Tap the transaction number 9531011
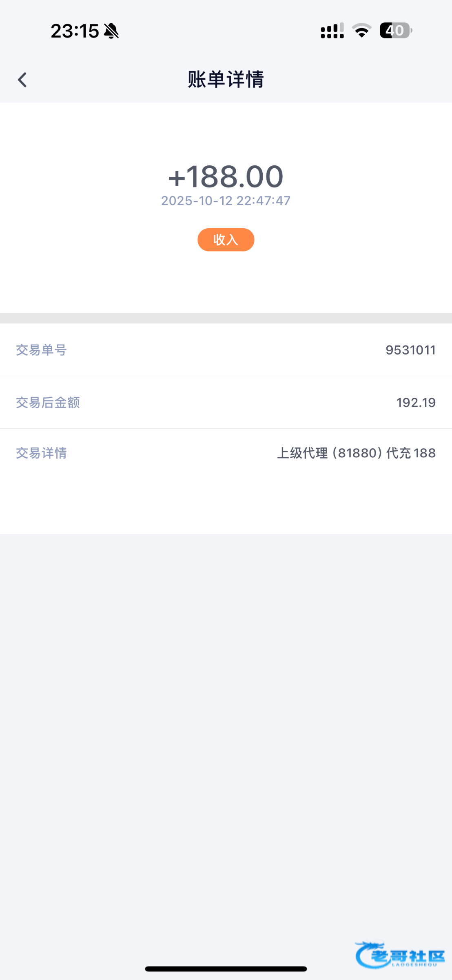452x980 pixels. pos(410,350)
